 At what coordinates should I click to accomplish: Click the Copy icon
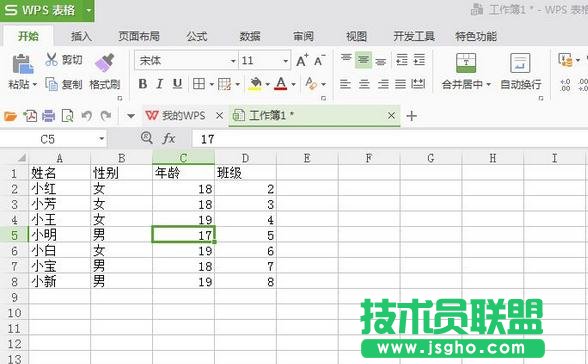coord(51,84)
